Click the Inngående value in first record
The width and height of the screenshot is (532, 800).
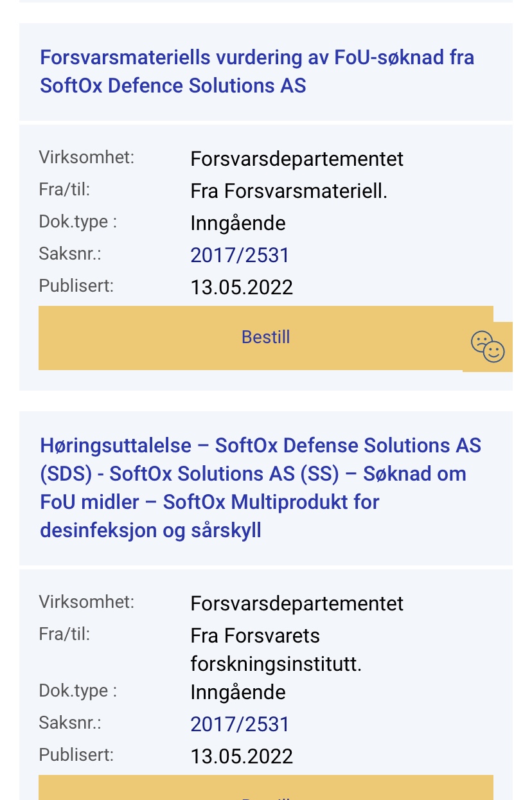coord(238,223)
